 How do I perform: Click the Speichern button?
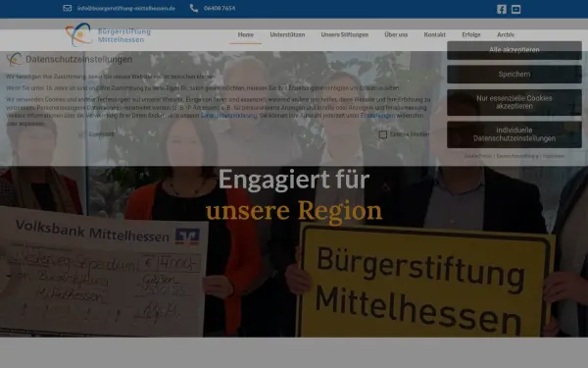click(x=514, y=74)
